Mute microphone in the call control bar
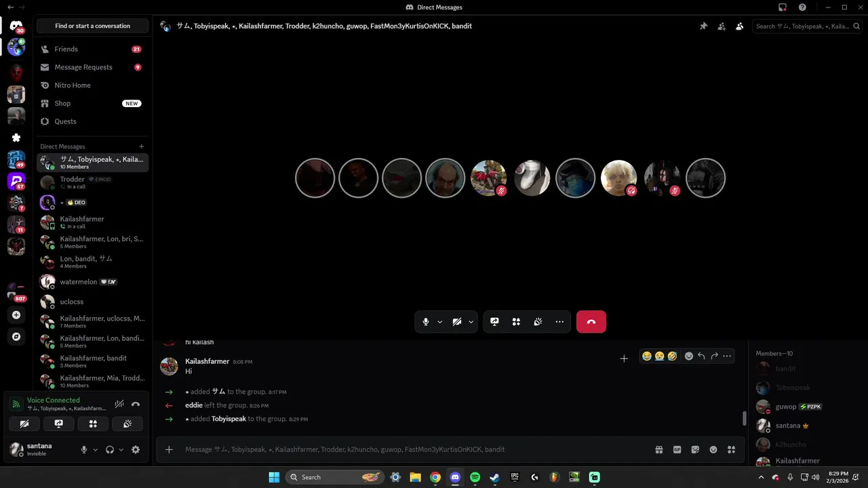868x488 pixels. (426, 322)
